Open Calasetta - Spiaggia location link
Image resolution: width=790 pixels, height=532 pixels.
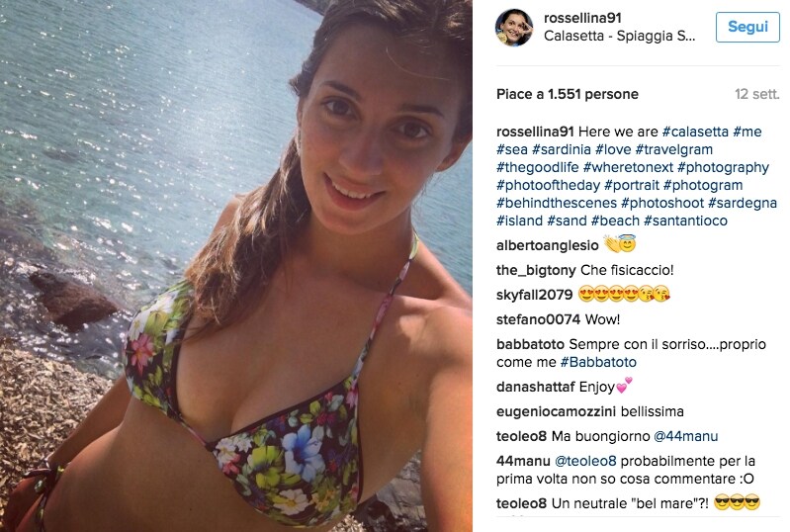click(x=619, y=36)
